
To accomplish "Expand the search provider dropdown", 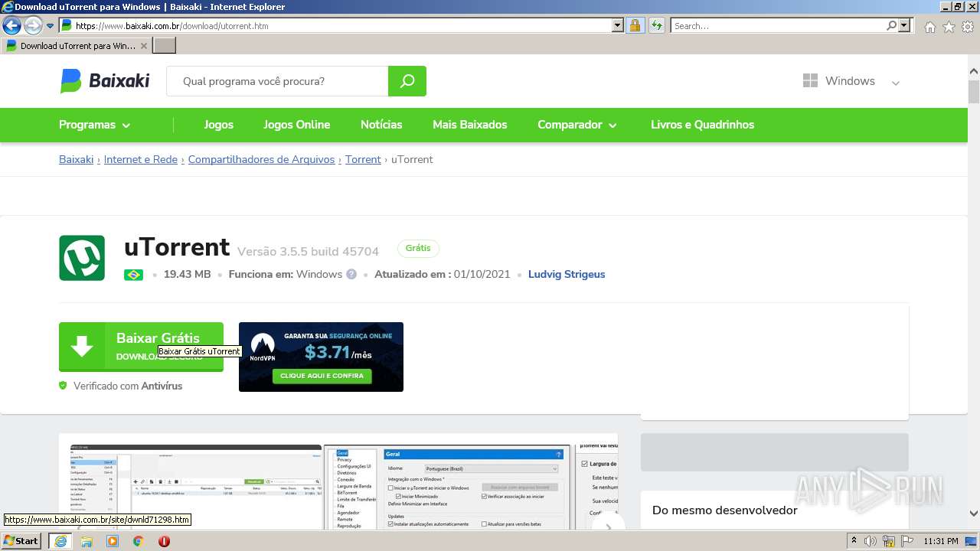I will pos(904,25).
